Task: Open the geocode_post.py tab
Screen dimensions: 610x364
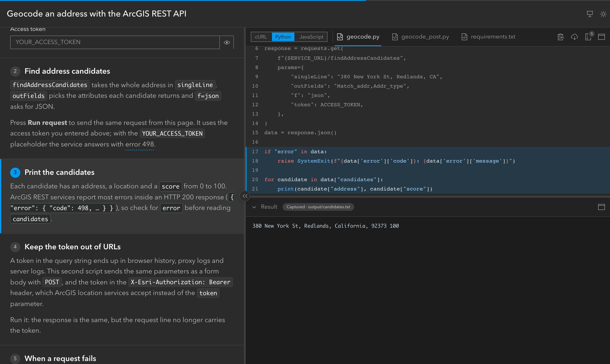Action: pos(420,37)
